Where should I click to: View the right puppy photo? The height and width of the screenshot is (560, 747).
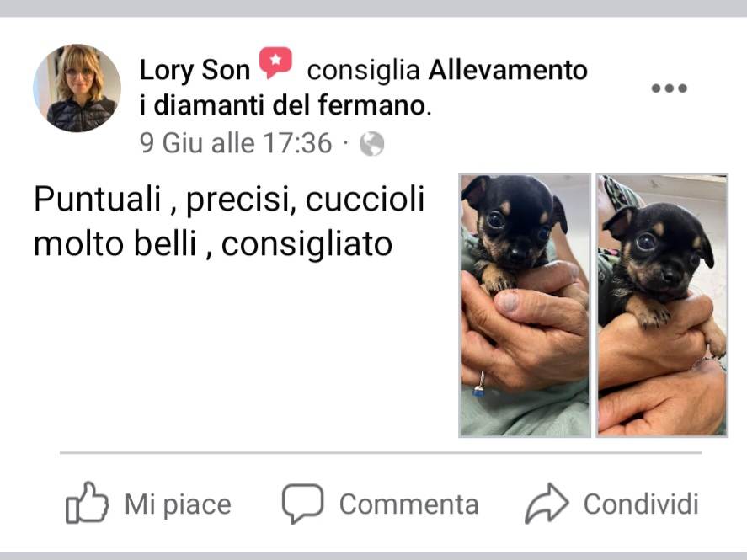662,305
